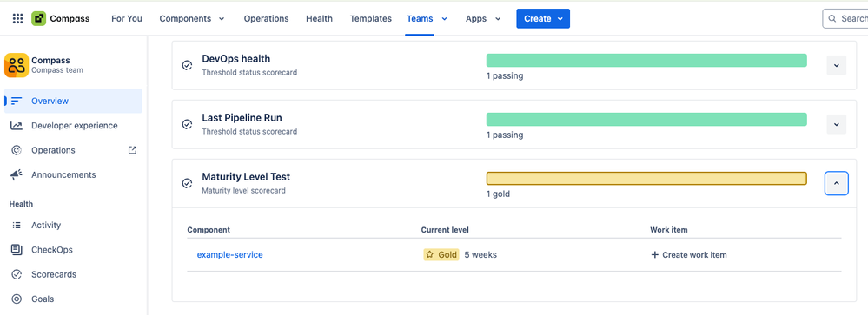Click the external link icon beside Operations
Viewport: 868px width, 315px height.
132,150
